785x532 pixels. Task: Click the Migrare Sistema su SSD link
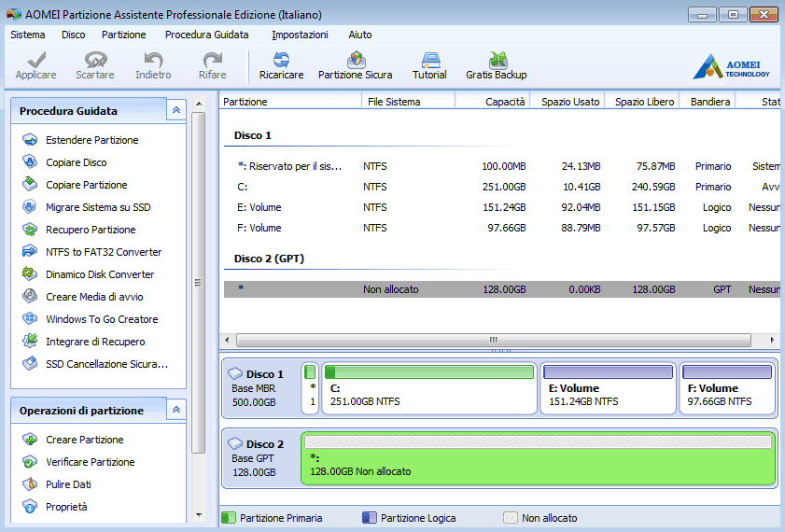coord(98,207)
